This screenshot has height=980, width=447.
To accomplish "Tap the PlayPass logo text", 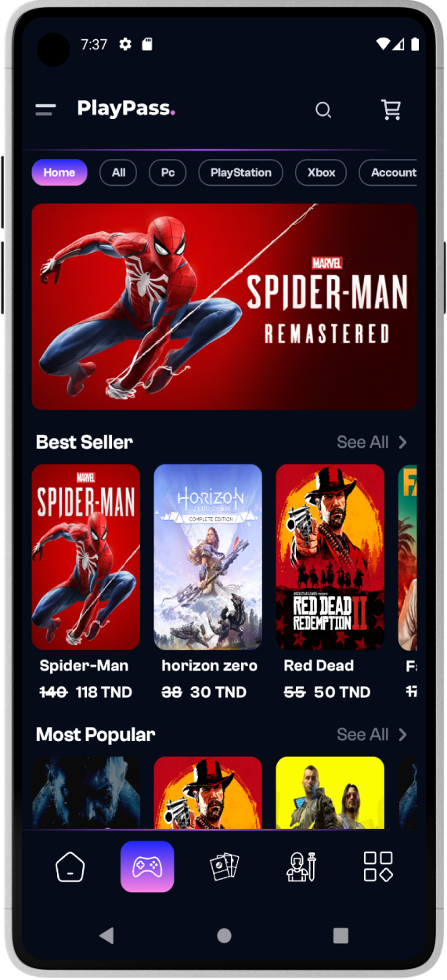I will [x=126, y=109].
